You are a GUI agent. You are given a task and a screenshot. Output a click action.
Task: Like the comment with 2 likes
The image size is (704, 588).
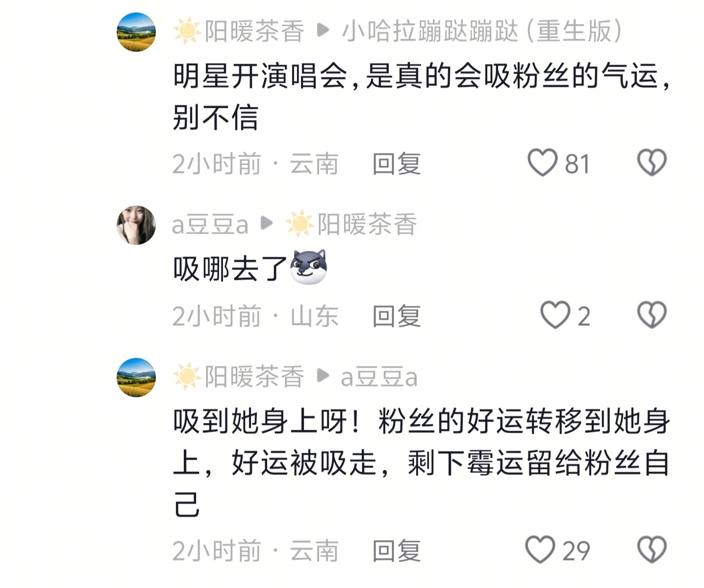[555, 315]
